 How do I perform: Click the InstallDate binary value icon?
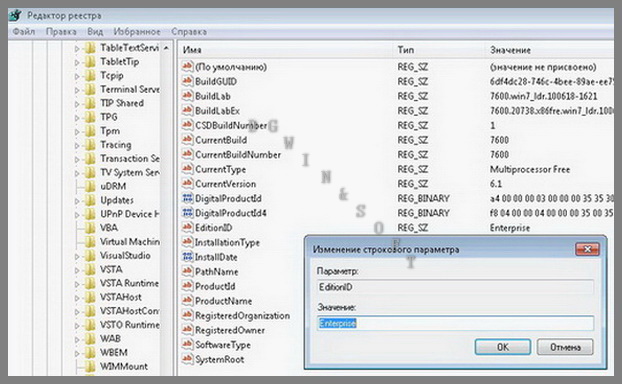[187, 257]
